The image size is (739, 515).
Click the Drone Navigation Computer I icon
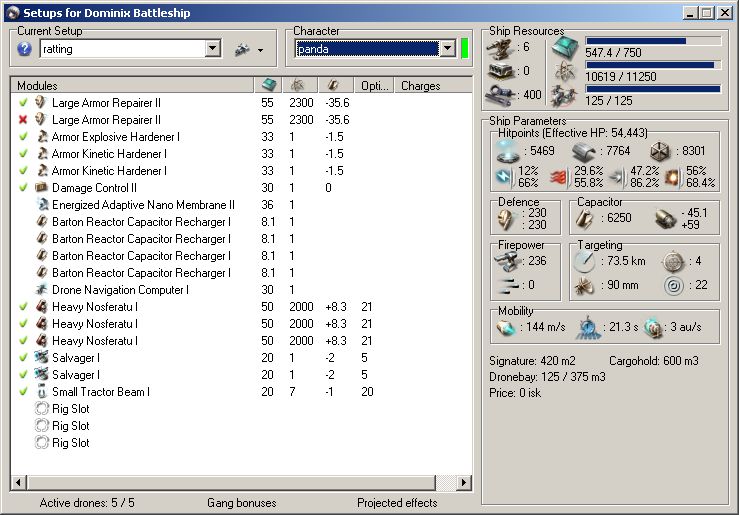(x=42, y=289)
